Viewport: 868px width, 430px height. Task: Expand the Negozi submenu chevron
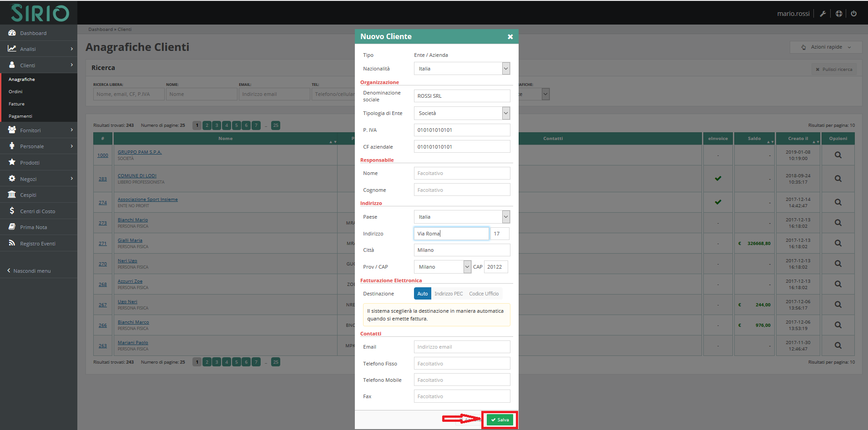[x=71, y=179]
